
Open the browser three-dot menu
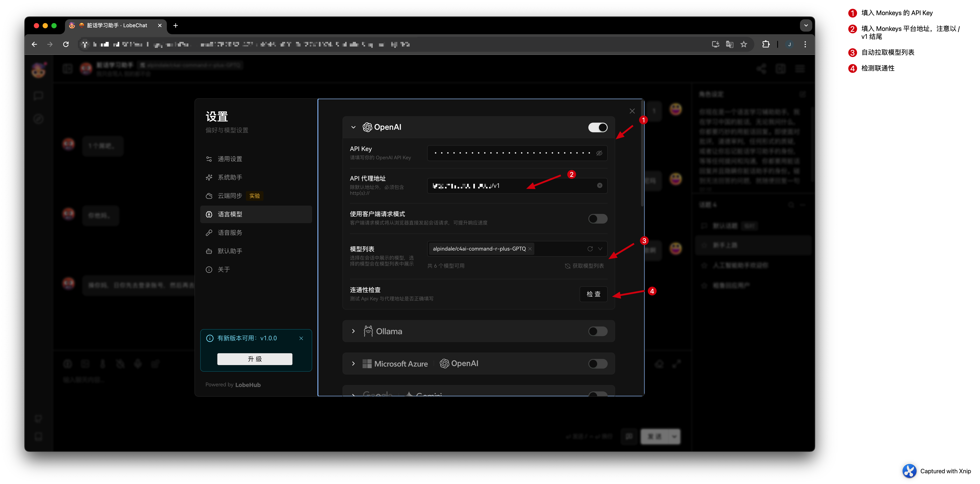[805, 45]
